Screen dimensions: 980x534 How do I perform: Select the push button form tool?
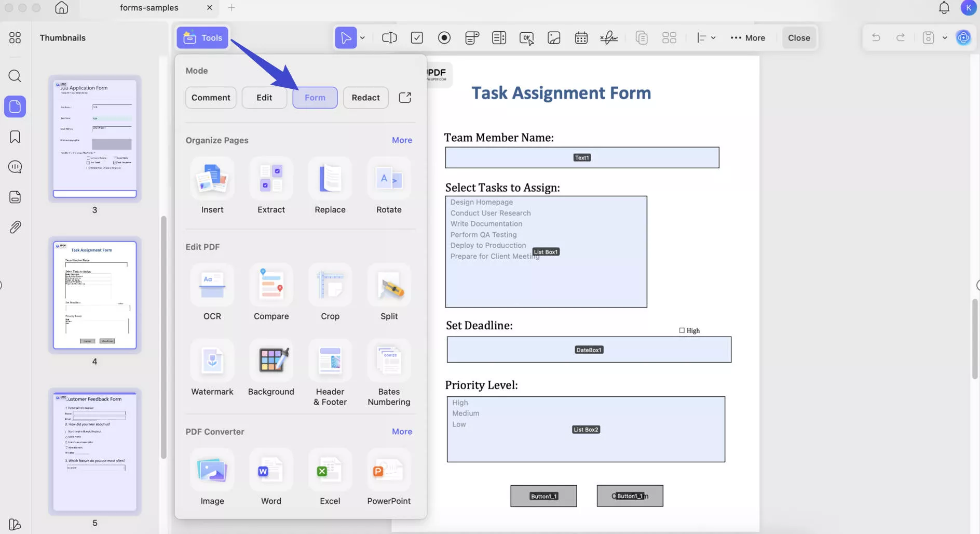[x=526, y=37]
